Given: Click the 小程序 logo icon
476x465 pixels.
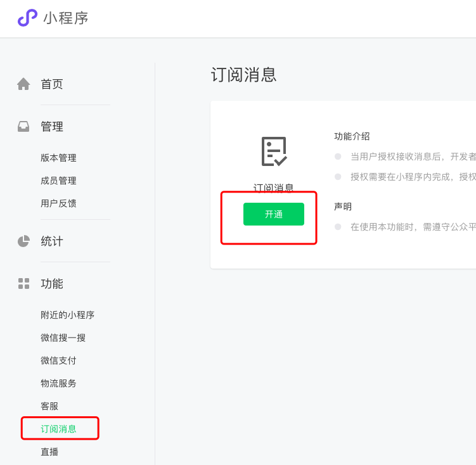Looking at the screenshot, I should 27,18.
